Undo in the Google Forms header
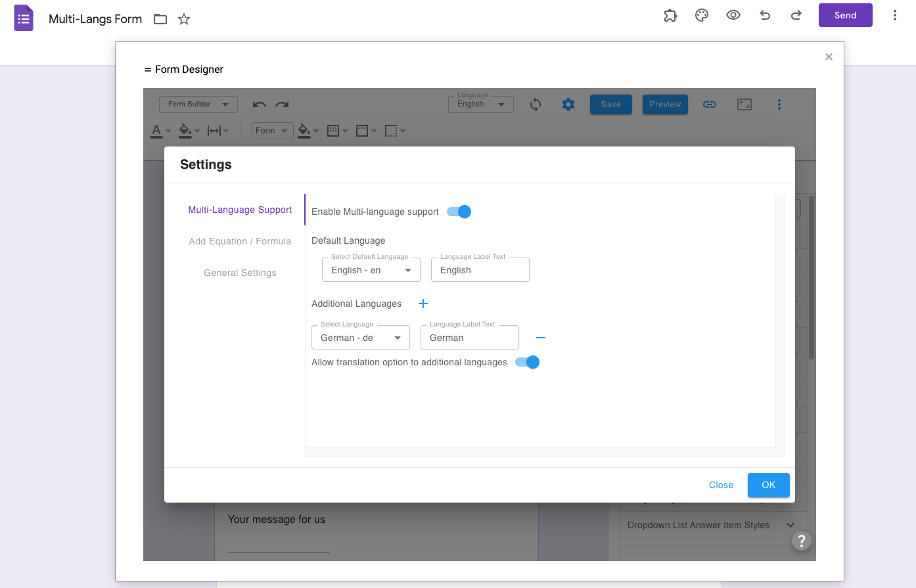Viewport: 916px width, 588px height. (765, 15)
